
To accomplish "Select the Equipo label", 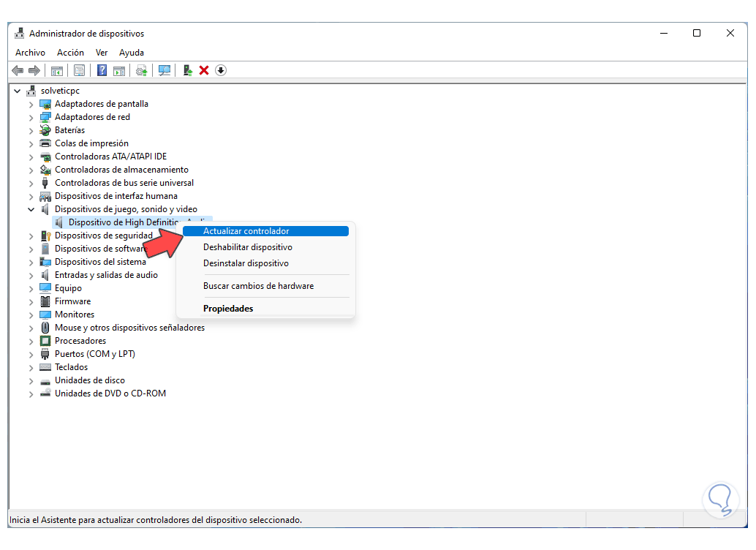I will (x=68, y=288).
